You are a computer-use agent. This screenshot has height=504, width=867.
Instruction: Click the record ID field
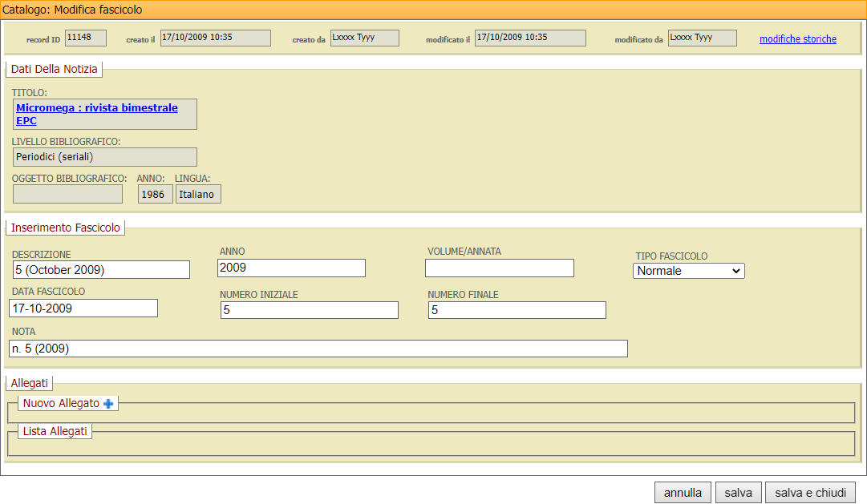click(85, 38)
